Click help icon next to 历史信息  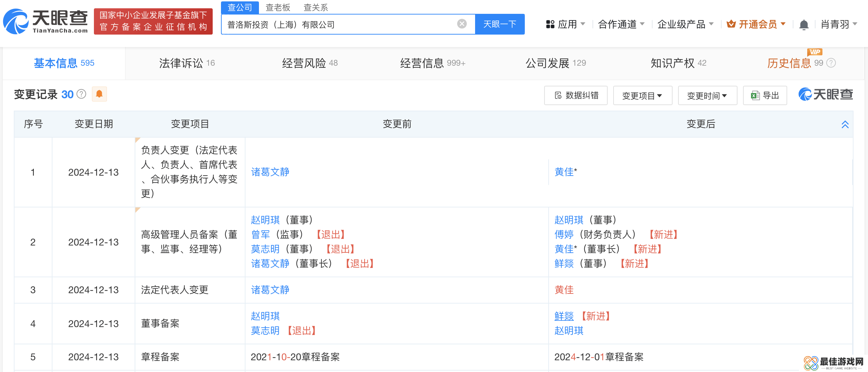point(831,63)
